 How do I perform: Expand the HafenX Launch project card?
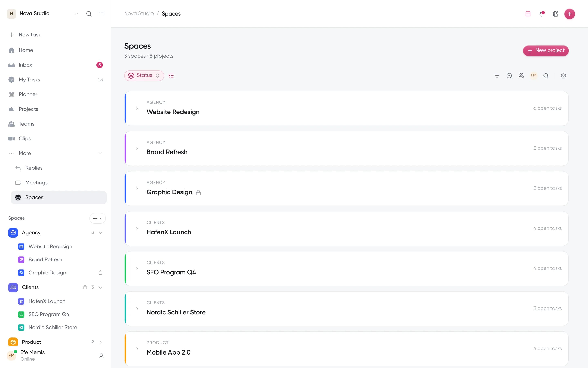tap(137, 229)
